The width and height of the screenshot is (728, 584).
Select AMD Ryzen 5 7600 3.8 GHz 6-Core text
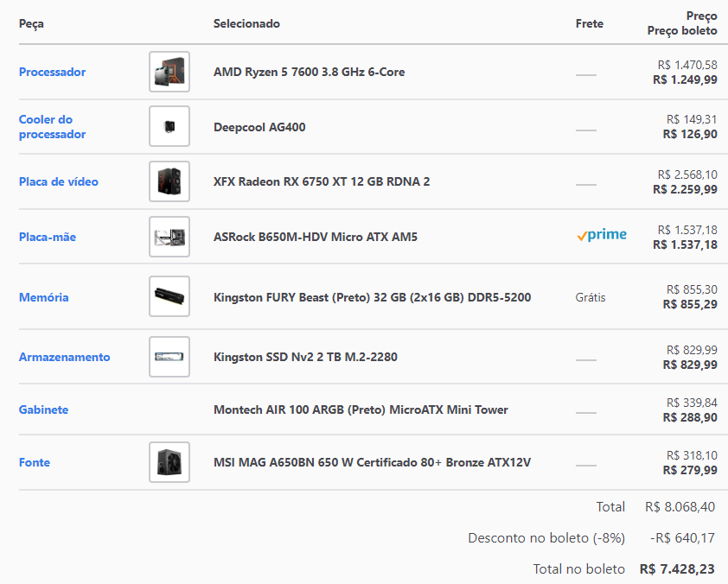310,72
